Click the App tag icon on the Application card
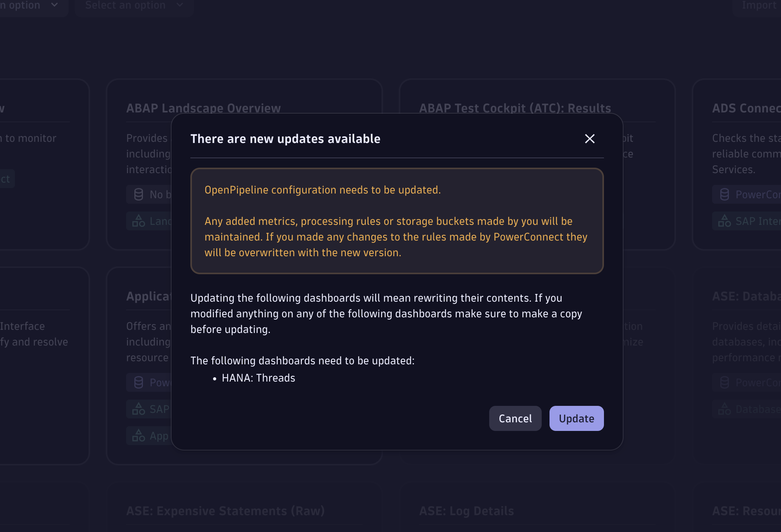Image resolution: width=781 pixels, height=532 pixels. pyautogui.click(x=139, y=435)
